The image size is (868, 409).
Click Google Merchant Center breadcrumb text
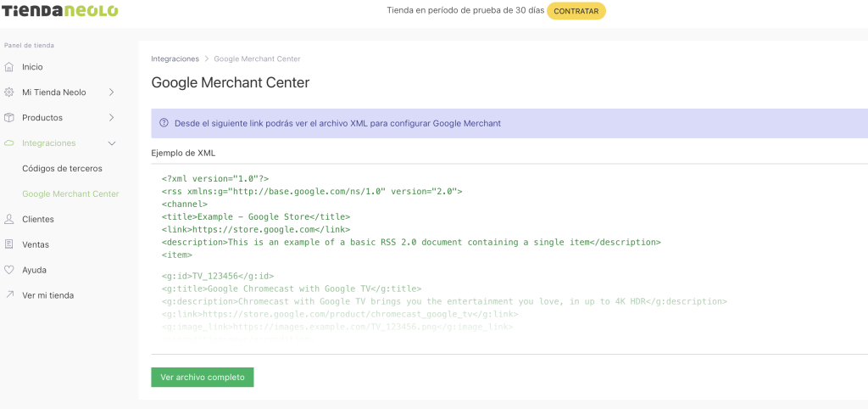point(258,59)
